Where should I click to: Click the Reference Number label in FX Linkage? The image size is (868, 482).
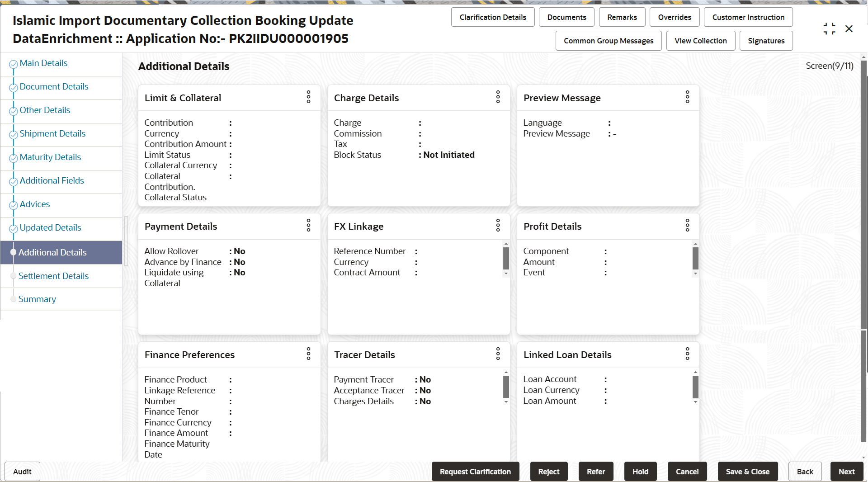(370, 251)
